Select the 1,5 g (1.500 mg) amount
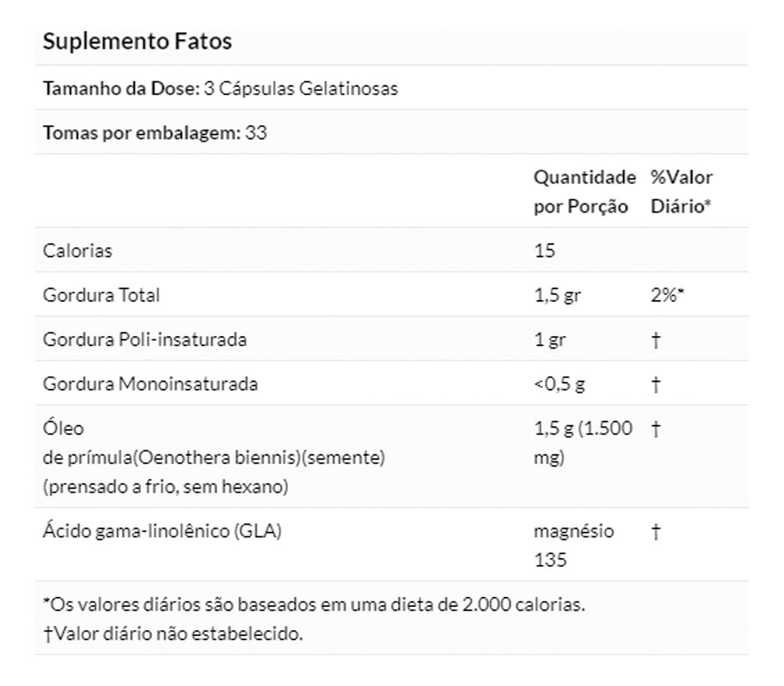 583,444
